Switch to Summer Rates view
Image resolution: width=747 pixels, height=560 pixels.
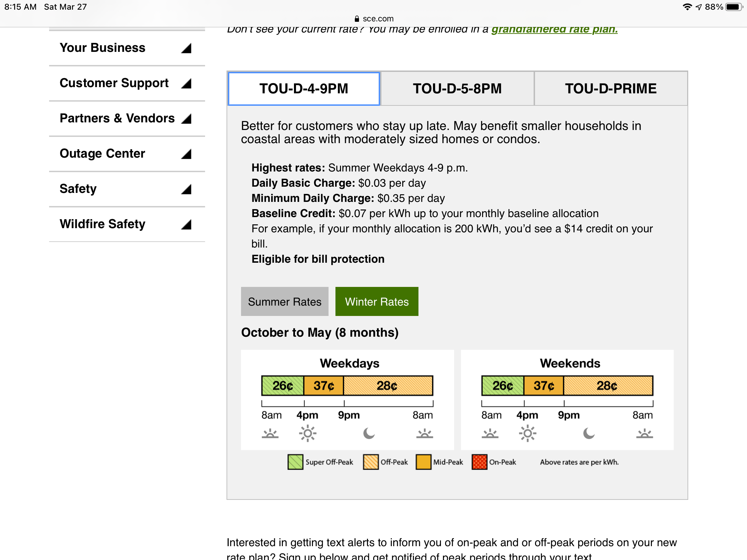point(284,301)
